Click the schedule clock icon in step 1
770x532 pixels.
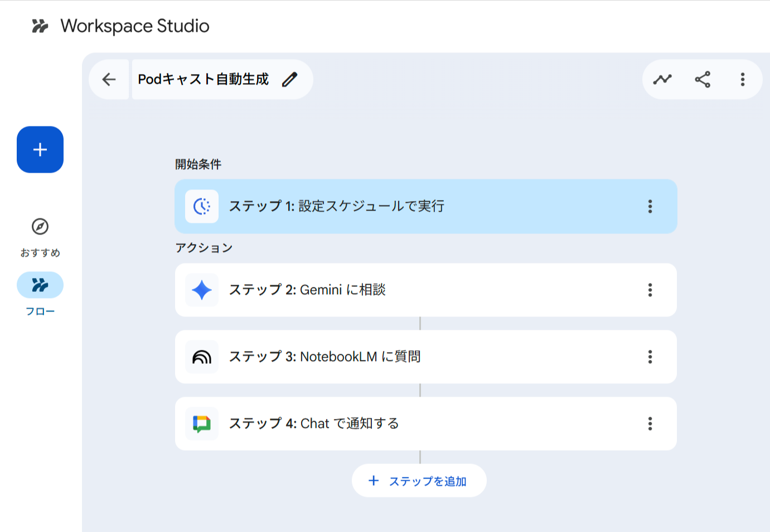pos(202,206)
